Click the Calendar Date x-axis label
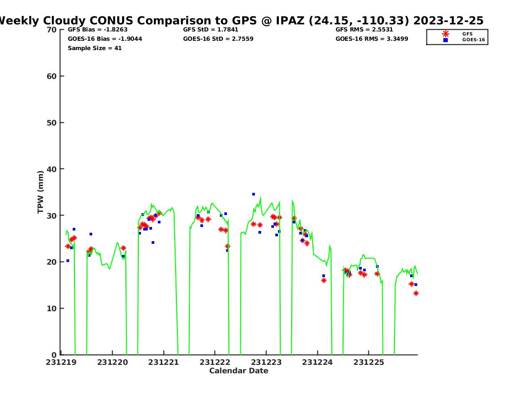 pos(239,371)
